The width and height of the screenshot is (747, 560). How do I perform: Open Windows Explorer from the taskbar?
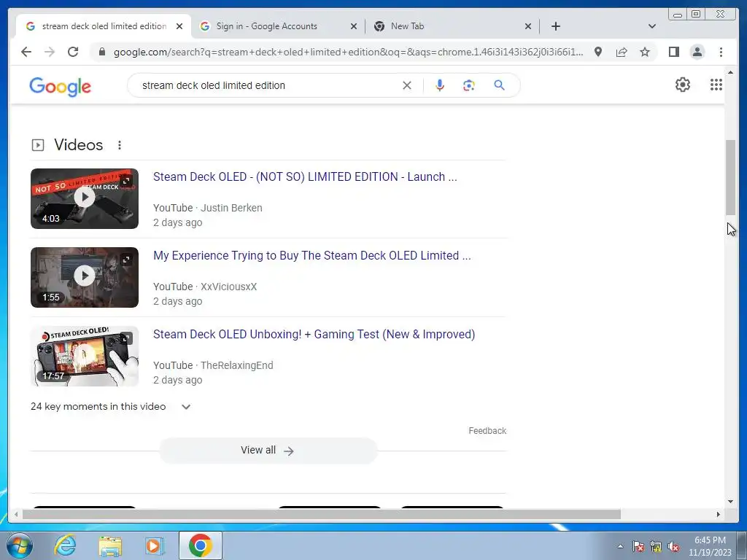(110, 545)
